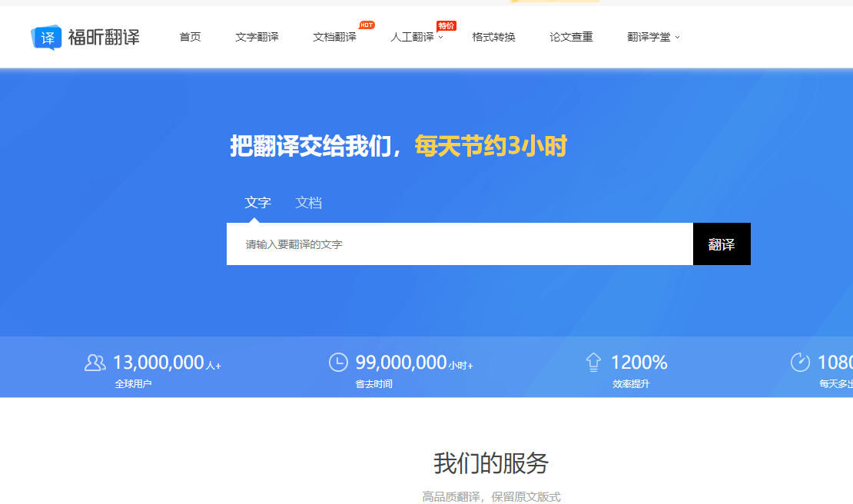Click the 省去时间 label
Image resolution: width=853 pixels, height=504 pixels.
[373, 384]
